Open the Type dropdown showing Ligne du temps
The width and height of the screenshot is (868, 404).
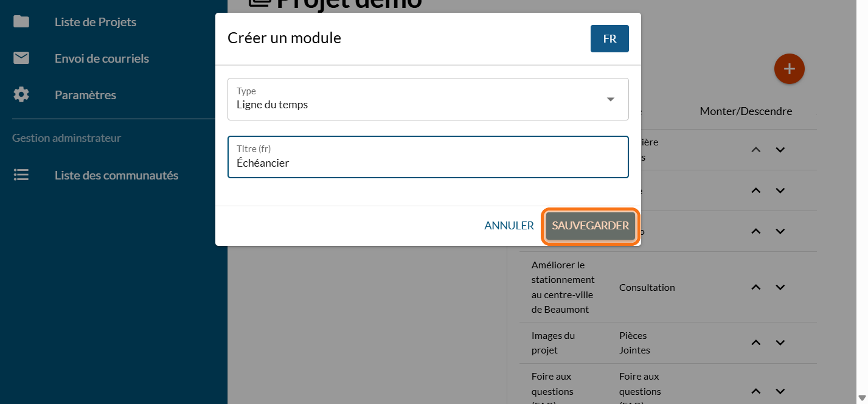420,99
